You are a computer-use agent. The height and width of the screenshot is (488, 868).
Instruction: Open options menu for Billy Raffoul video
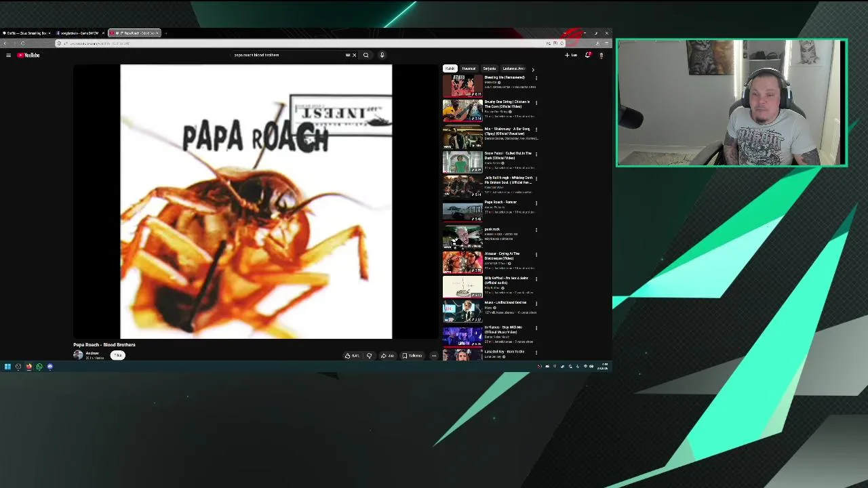(x=536, y=279)
